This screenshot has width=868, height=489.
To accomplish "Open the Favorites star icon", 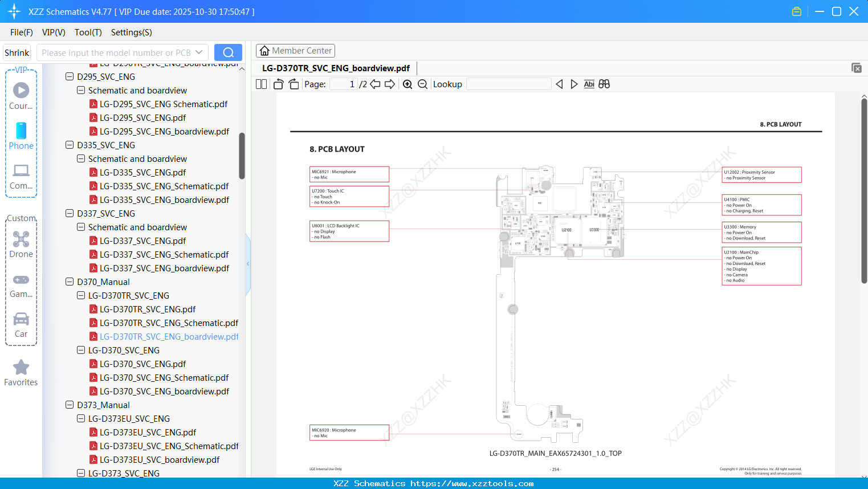I will [x=21, y=367].
